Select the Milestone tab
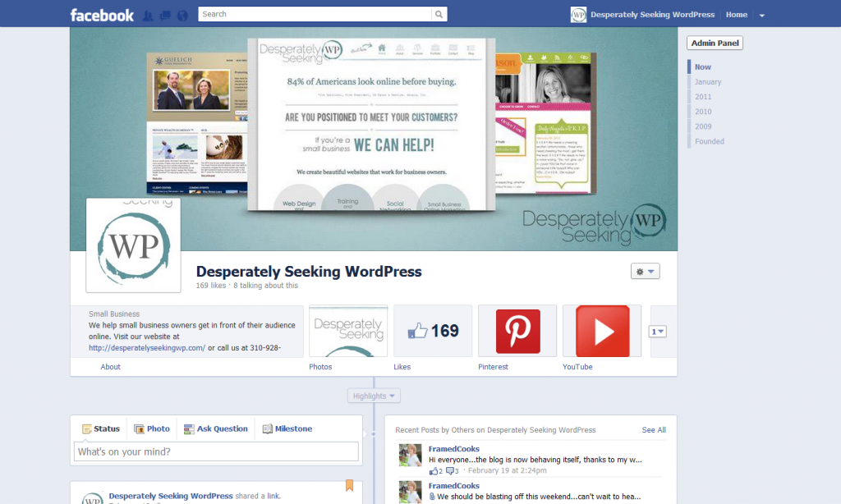The height and width of the screenshot is (504, 841). click(287, 429)
